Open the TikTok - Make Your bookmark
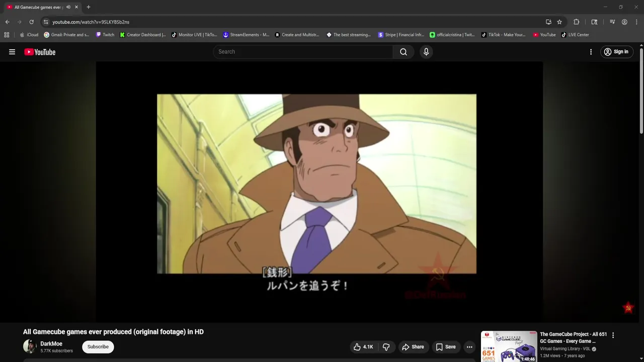This screenshot has height=362, width=644. pyautogui.click(x=503, y=35)
